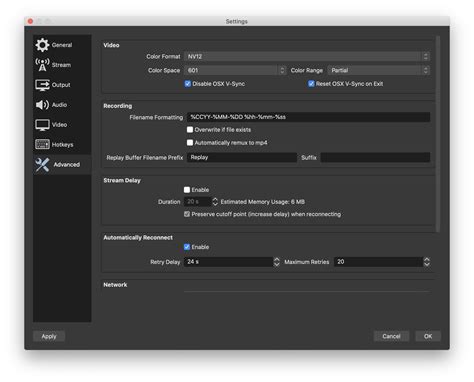The height and width of the screenshot is (382, 474).
Task: Click Replay Buffer Filename Prefix field
Action: pyautogui.click(x=242, y=157)
